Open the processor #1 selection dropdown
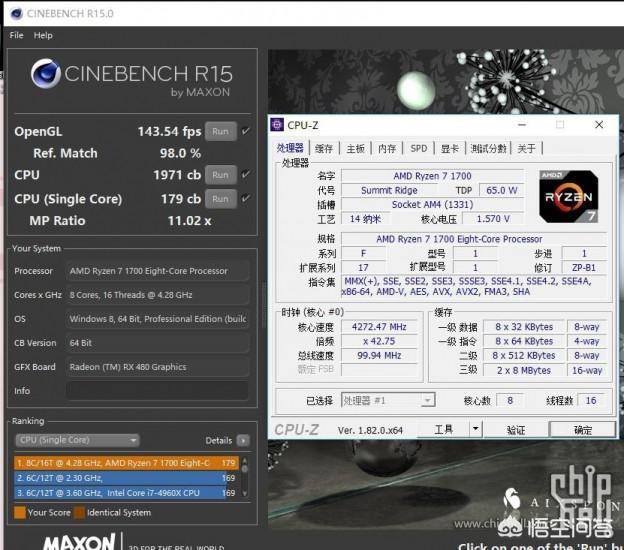Viewport: 624px width, 550px height. pos(388,400)
